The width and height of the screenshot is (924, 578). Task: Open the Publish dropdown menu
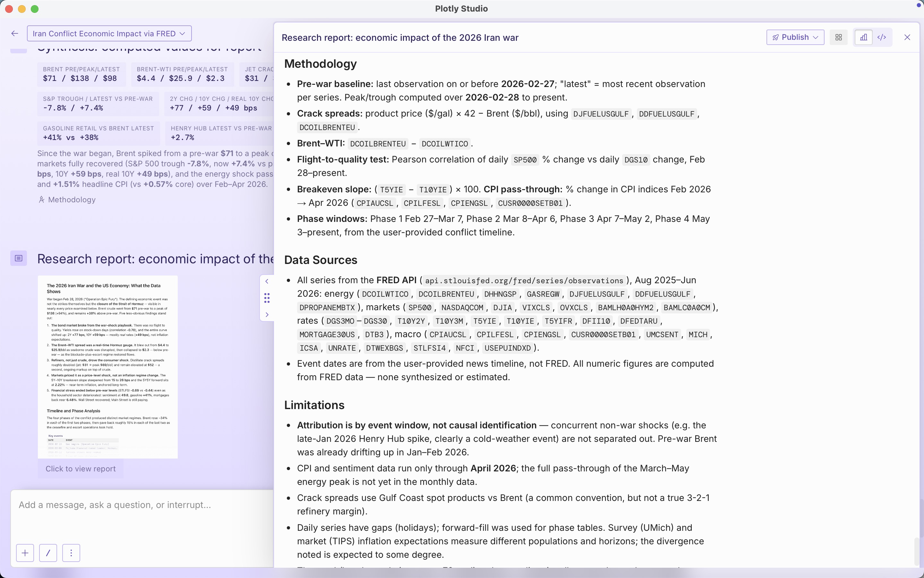coord(795,37)
